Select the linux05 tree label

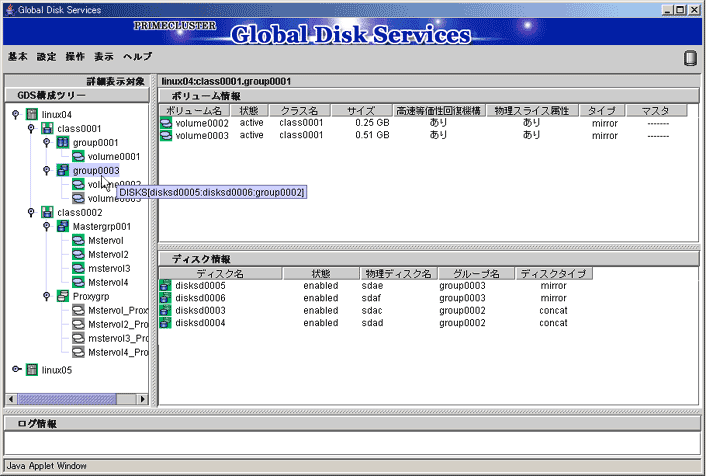pyautogui.click(x=57, y=370)
